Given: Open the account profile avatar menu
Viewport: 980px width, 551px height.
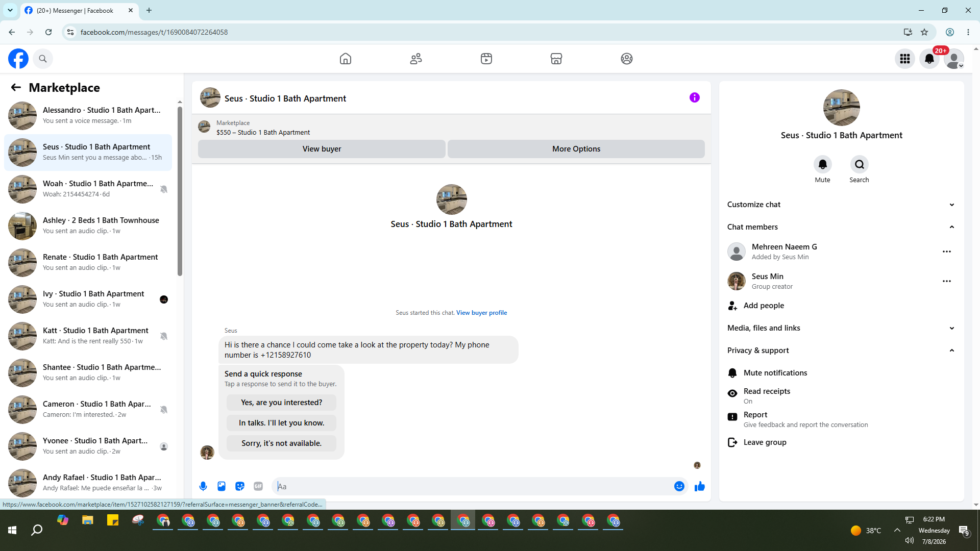Looking at the screenshot, I should [x=953, y=59].
